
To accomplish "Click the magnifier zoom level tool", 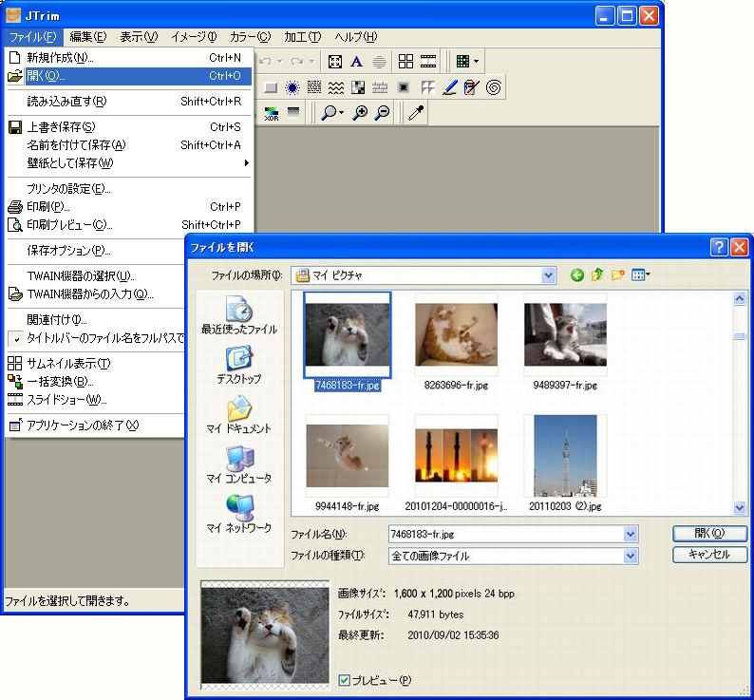I will (x=329, y=113).
